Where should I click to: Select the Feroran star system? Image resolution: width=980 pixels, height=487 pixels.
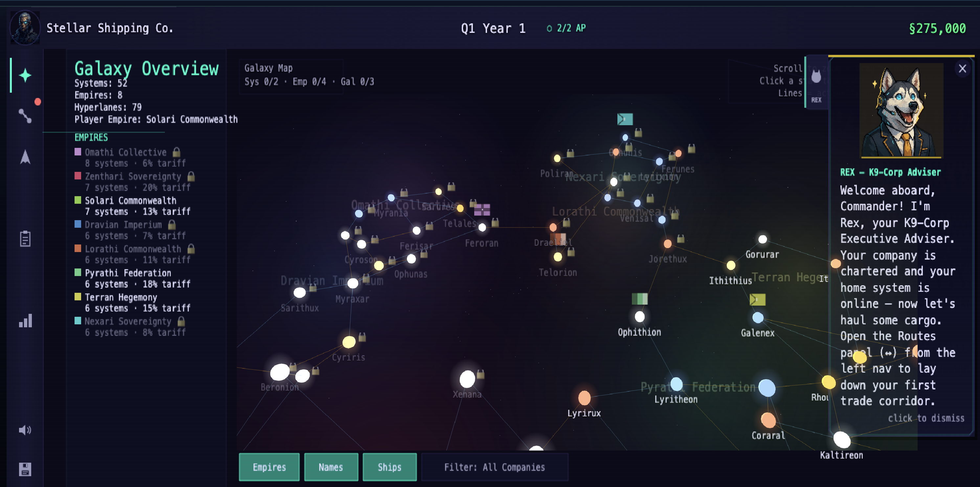point(482,227)
